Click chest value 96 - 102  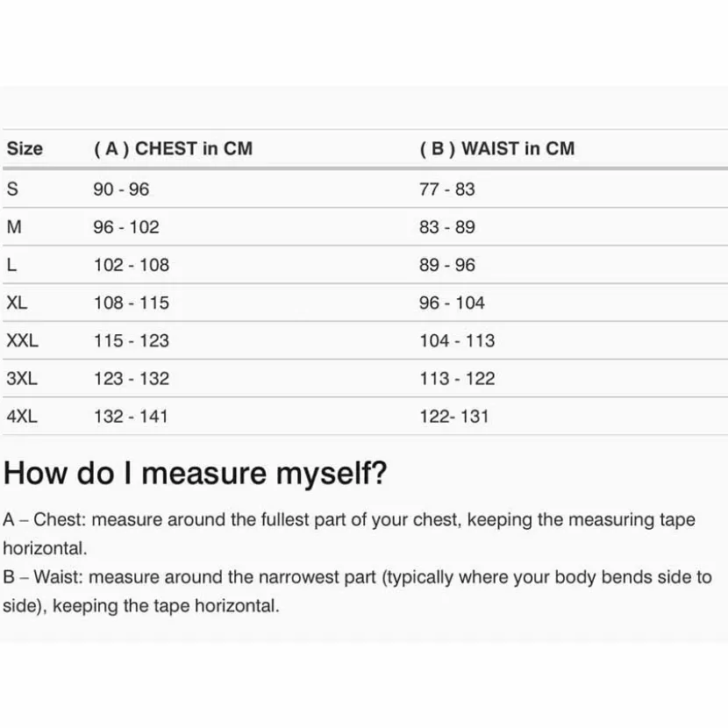(x=126, y=226)
